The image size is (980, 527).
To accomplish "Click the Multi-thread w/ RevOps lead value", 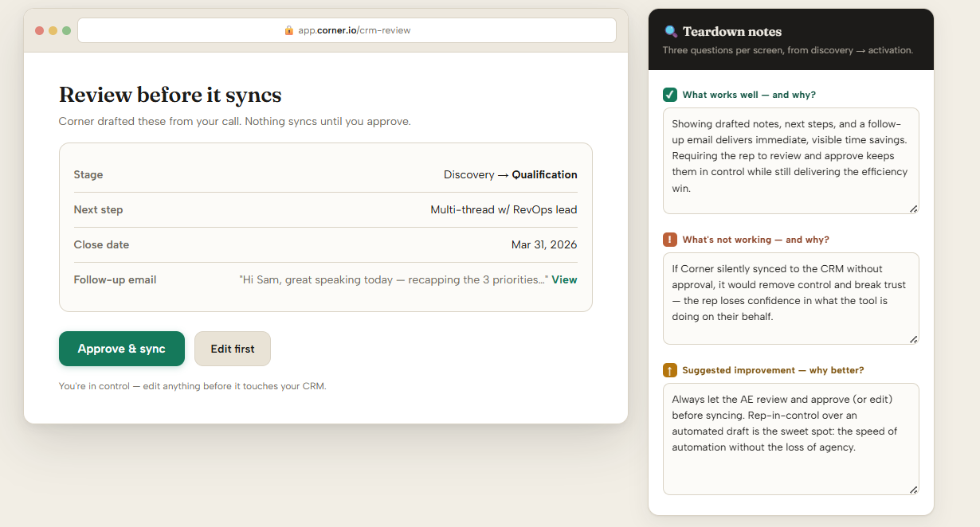I will click(x=504, y=210).
